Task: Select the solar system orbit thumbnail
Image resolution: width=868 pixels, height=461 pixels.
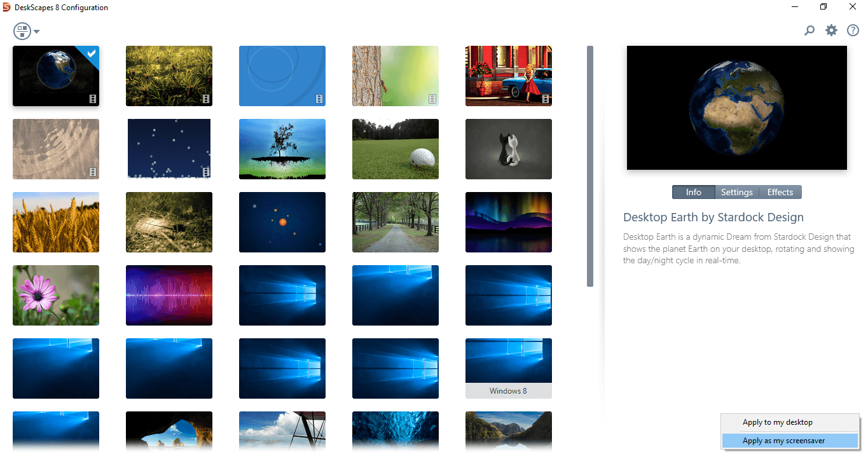Action: 282,222
